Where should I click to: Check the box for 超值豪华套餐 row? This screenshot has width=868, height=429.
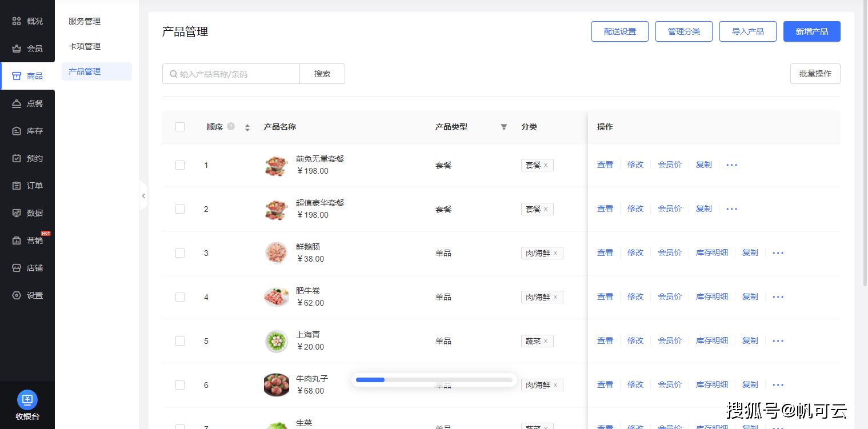click(180, 209)
